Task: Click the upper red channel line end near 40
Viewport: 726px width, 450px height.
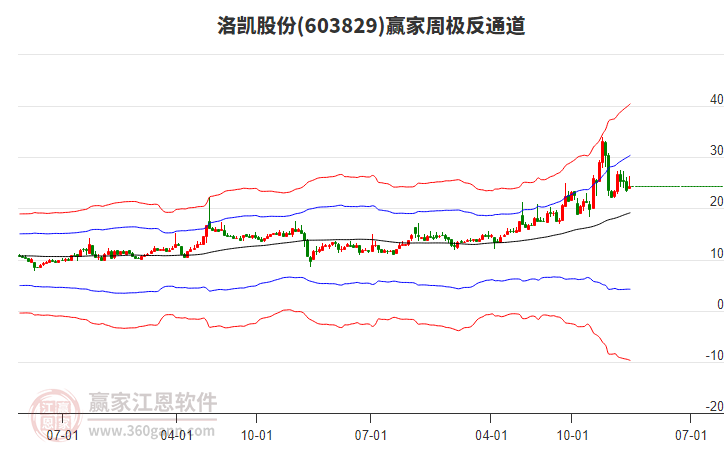Action: (629, 105)
